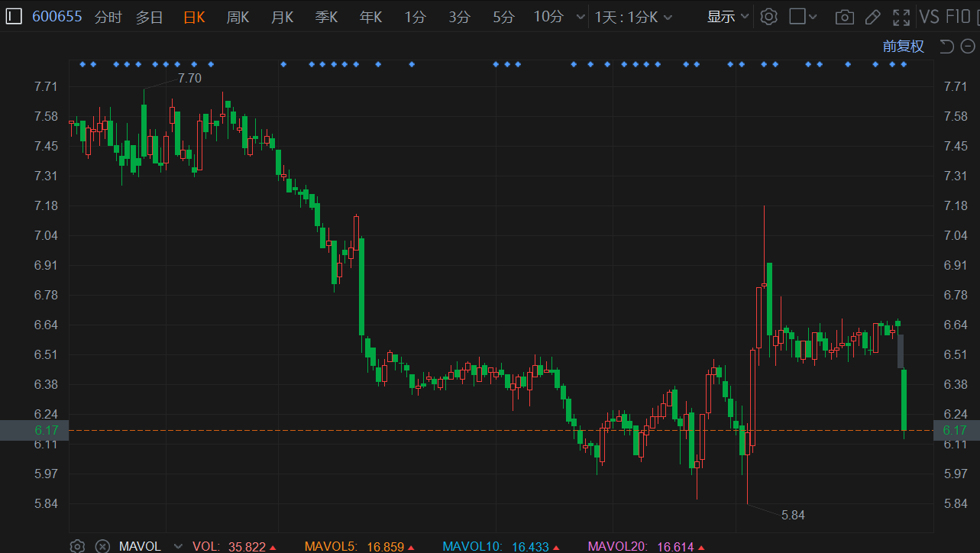980x553 pixels.
Task: Open chart settings gear in top toolbar
Action: (x=769, y=17)
